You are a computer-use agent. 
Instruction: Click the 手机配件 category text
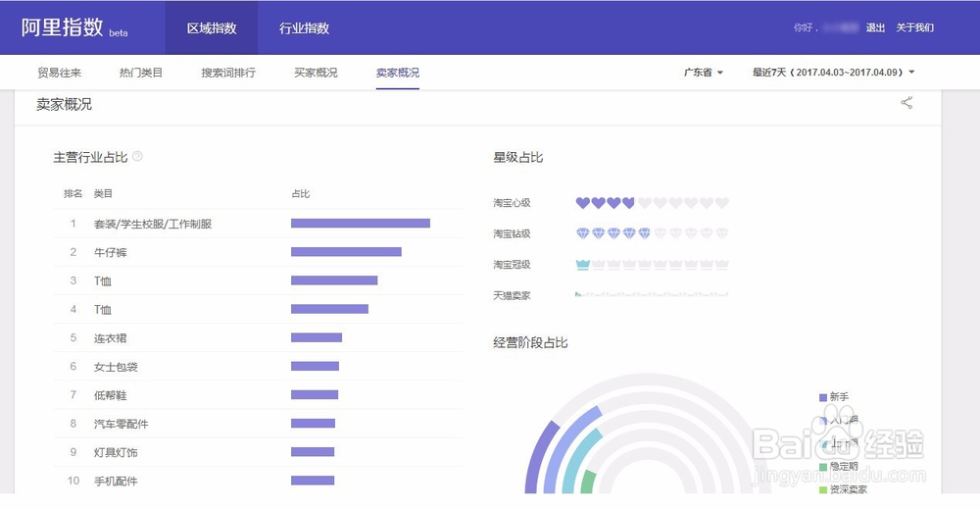pyautogui.click(x=116, y=482)
